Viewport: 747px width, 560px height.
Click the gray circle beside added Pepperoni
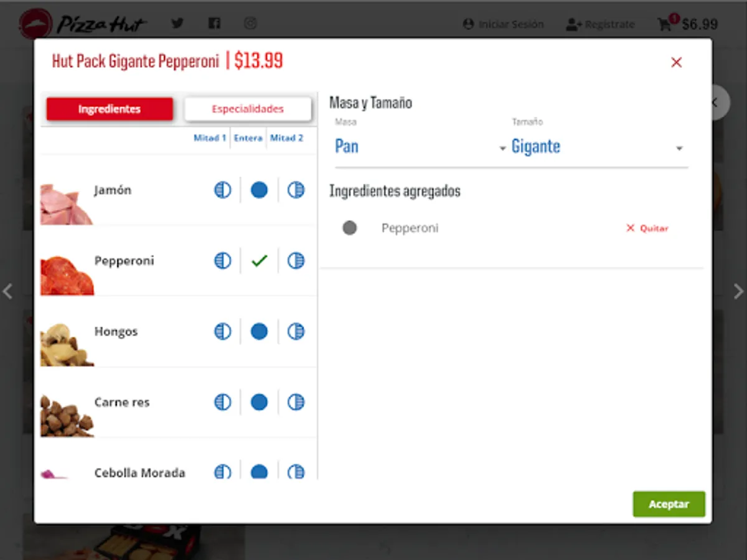coord(350,228)
